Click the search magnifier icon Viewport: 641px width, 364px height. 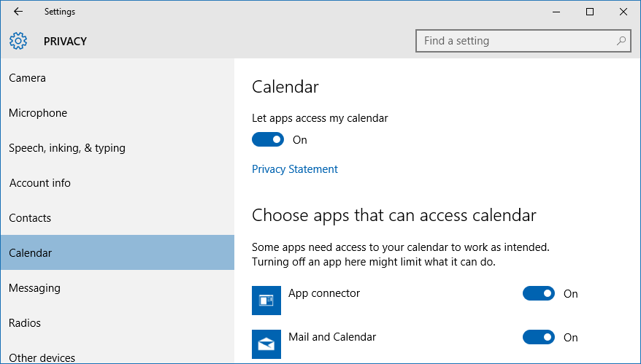(621, 40)
